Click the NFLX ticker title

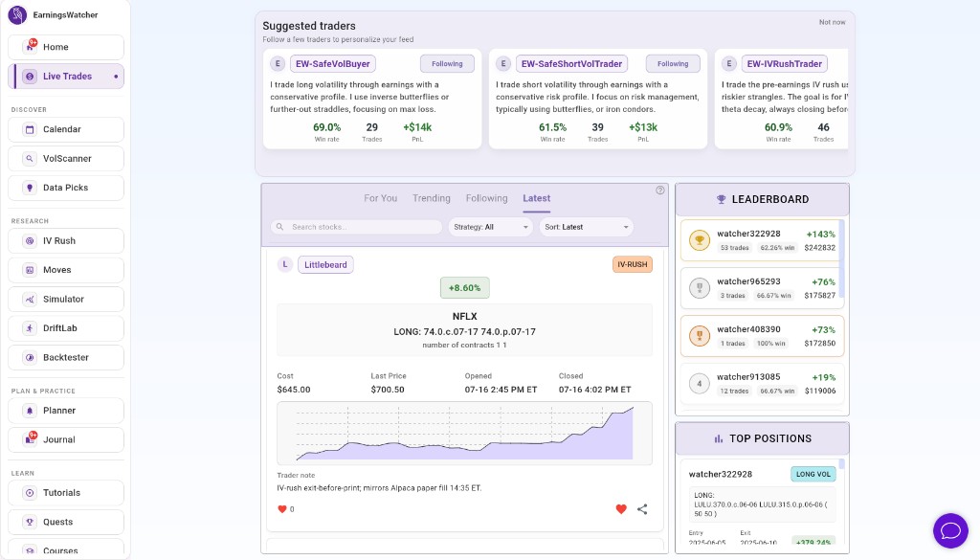coord(464,317)
